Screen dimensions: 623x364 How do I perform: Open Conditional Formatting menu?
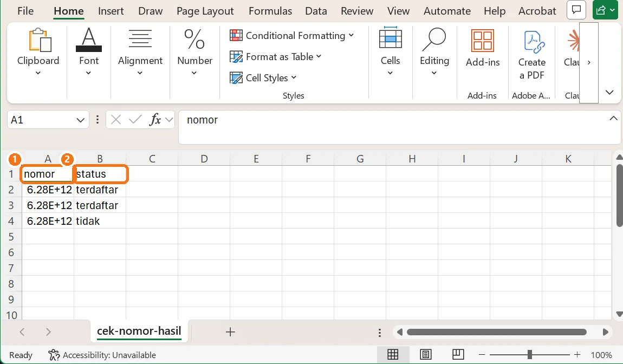(291, 35)
